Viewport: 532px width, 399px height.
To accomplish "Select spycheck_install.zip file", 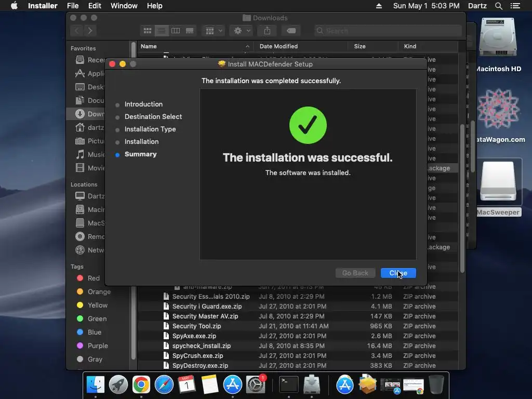I will [x=298, y=345].
